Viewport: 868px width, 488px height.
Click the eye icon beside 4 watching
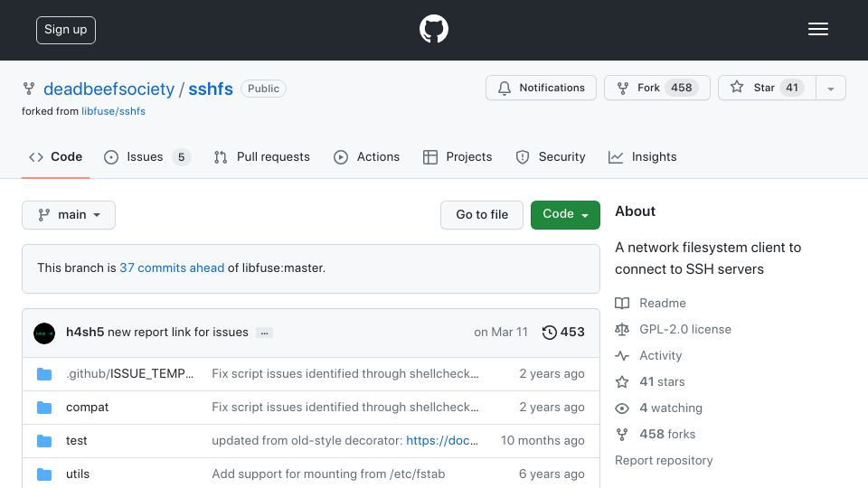pyautogui.click(x=622, y=408)
